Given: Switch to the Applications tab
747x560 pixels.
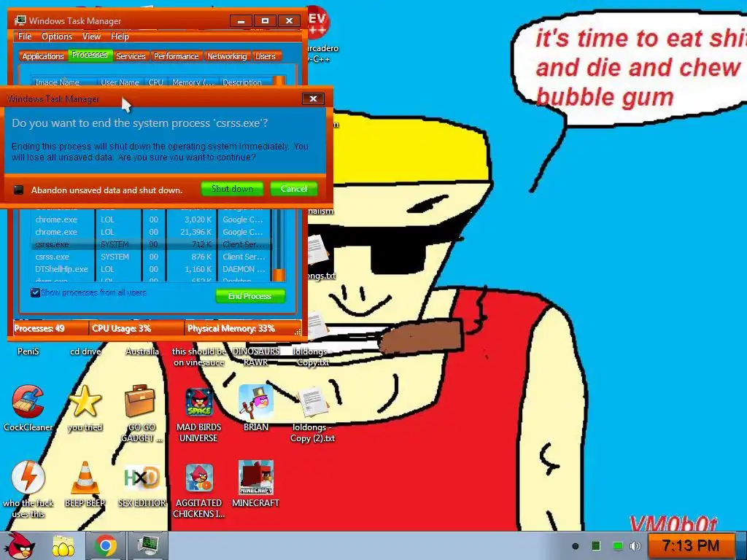Looking at the screenshot, I should [43, 56].
